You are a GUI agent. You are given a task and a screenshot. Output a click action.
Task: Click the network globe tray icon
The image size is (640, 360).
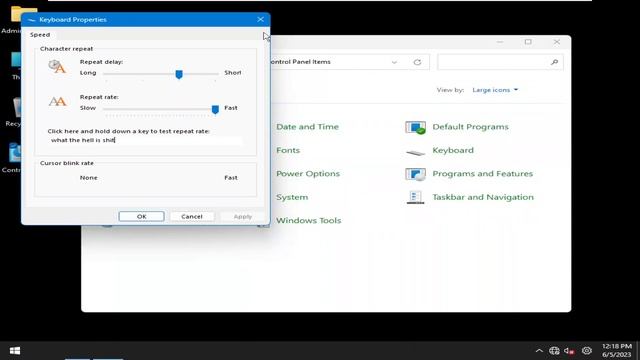click(554, 351)
